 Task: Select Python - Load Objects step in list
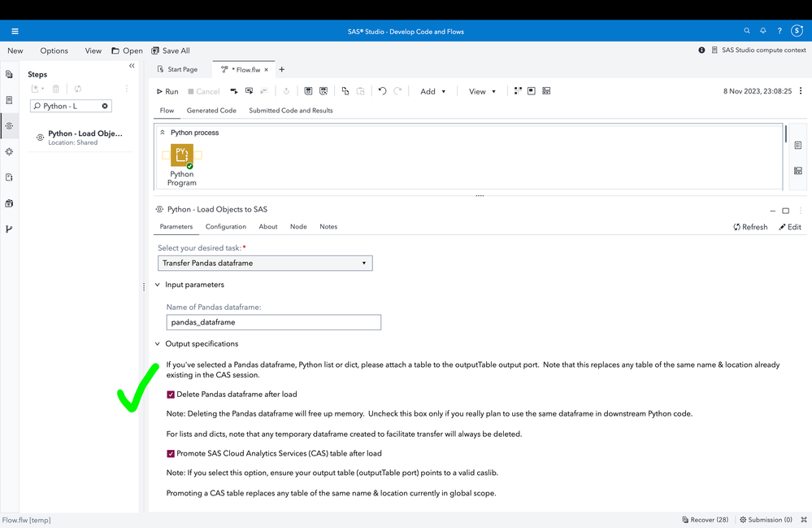tap(80, 137)
